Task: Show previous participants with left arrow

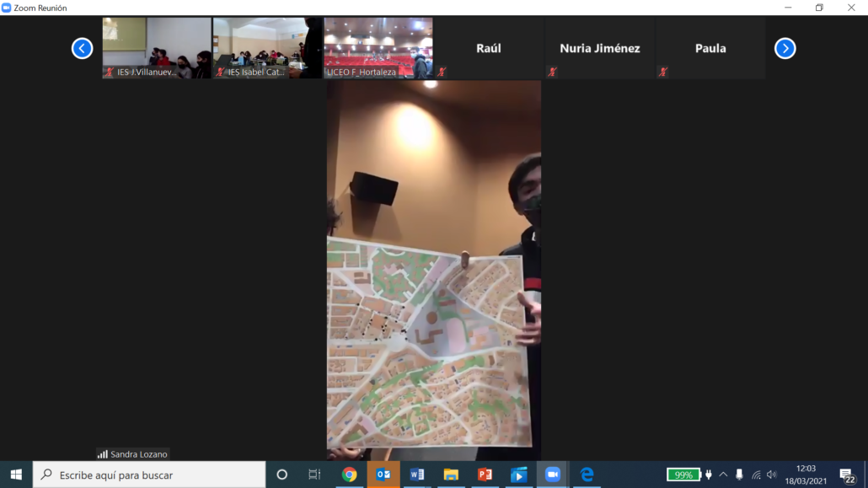Action: coord(82,48)
